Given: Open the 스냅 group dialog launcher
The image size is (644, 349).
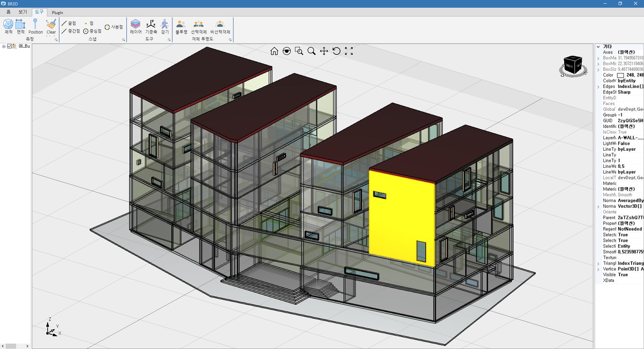Looking at the screenshot, I should 124,40.
